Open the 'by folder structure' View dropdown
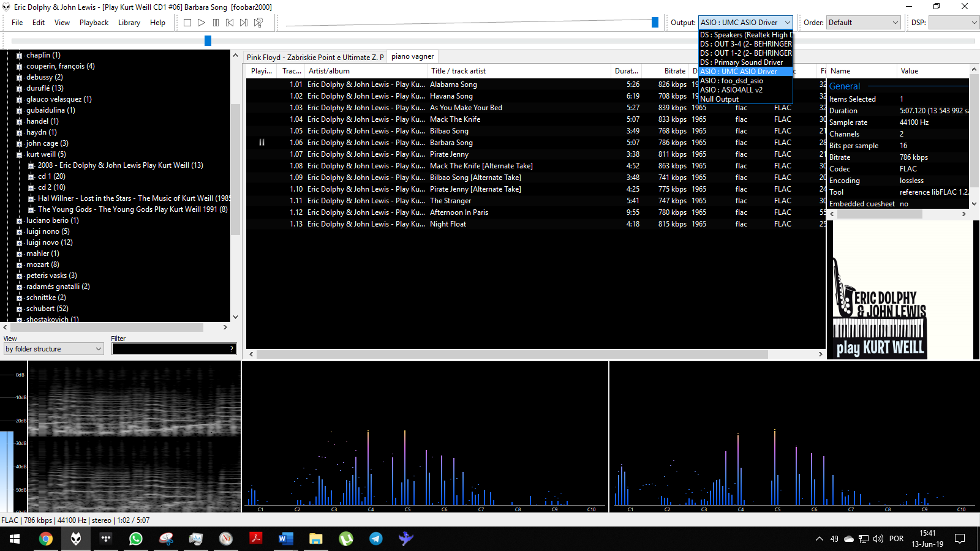The width and height of the screenshot is (980, 551). tap(53, 349)
